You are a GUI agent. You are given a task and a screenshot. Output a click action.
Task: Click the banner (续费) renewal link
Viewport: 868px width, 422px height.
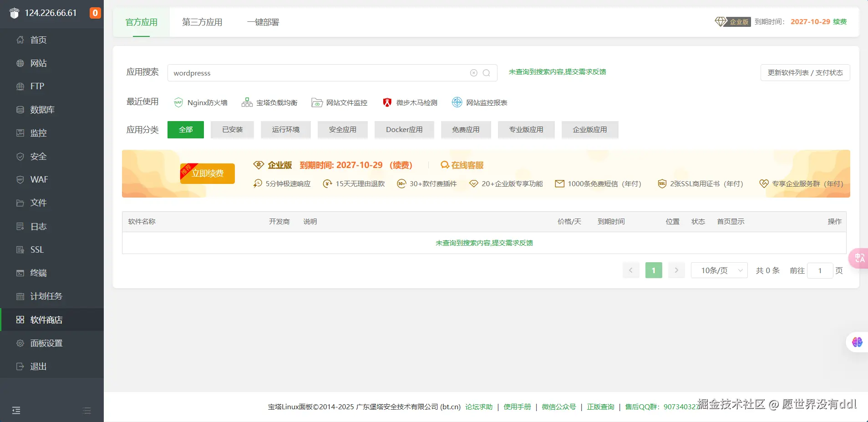click(x=401, y=165)
